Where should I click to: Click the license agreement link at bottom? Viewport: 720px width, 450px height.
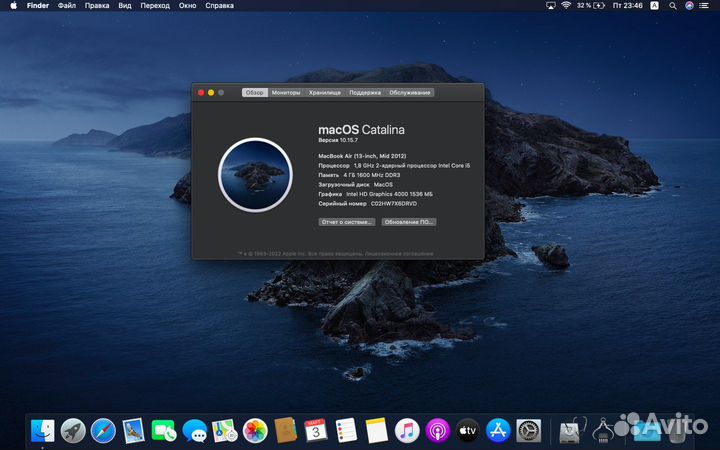[399, 253]
